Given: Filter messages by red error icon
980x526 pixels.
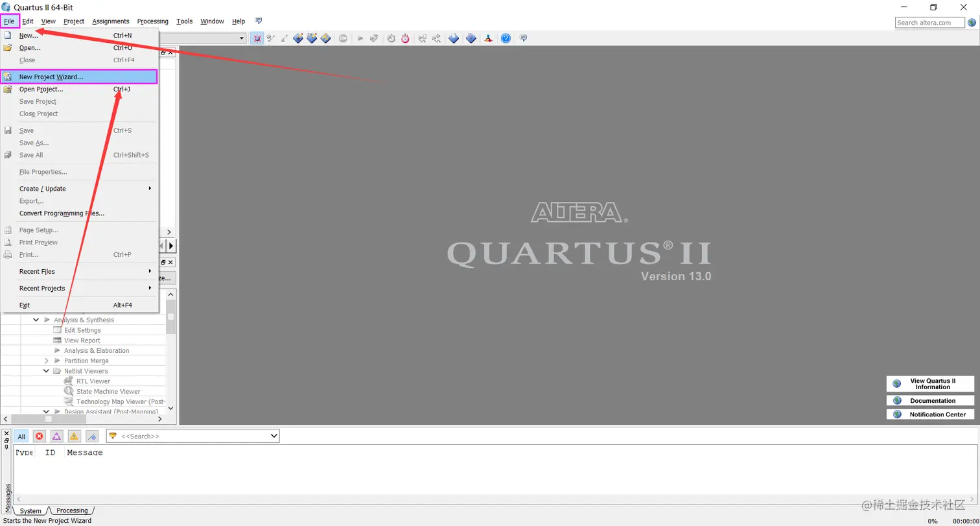Looking at the screenshot, I should (39, 436).
